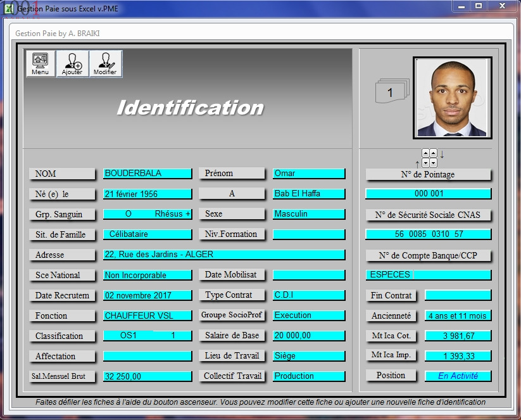
Task: Click the Mt Ica Cot. value 3 981,67
Action: (458, 336)
